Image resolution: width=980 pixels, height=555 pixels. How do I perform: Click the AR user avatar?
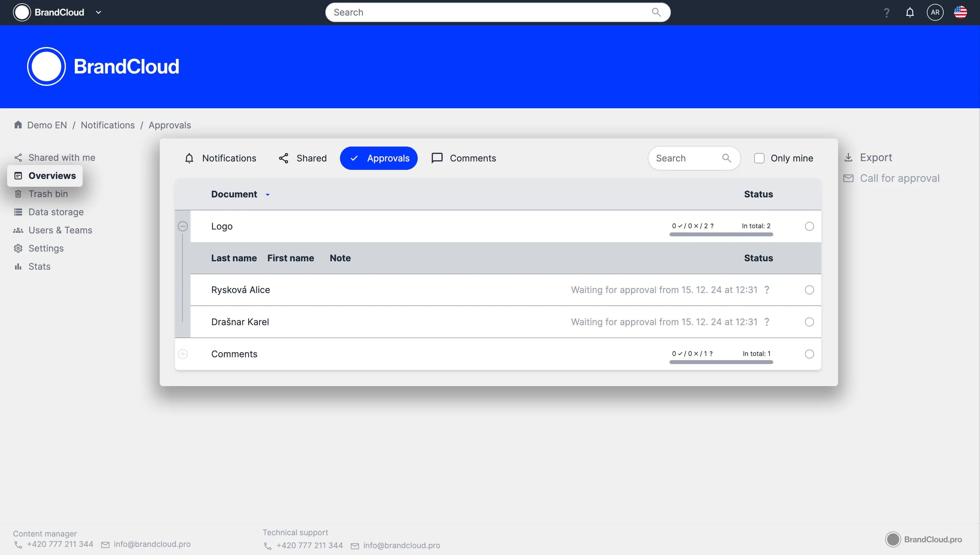[x=935, y=13]
